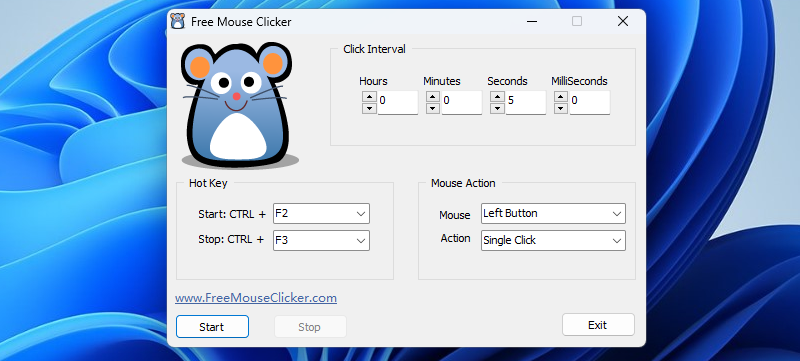Click the 'Start: CTRL +' label
This screenshot has height=361, width=800.
pyautogui.click(x=232, y=215)
